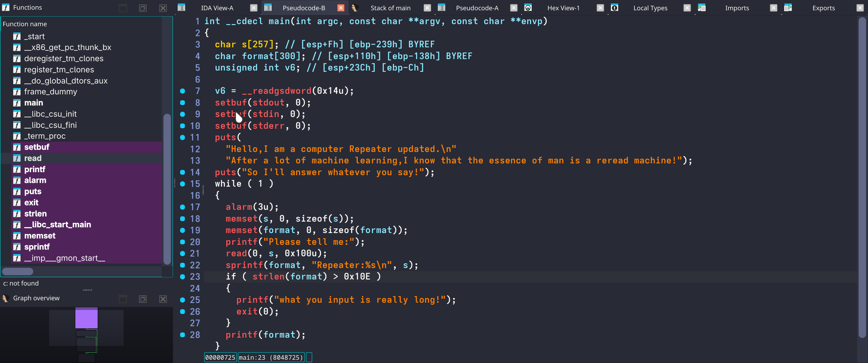Screen dimensions: 868x363
Task: Toggle breakpoint dot on line 7
Action: pyautogui.click(x=182, y=91)
